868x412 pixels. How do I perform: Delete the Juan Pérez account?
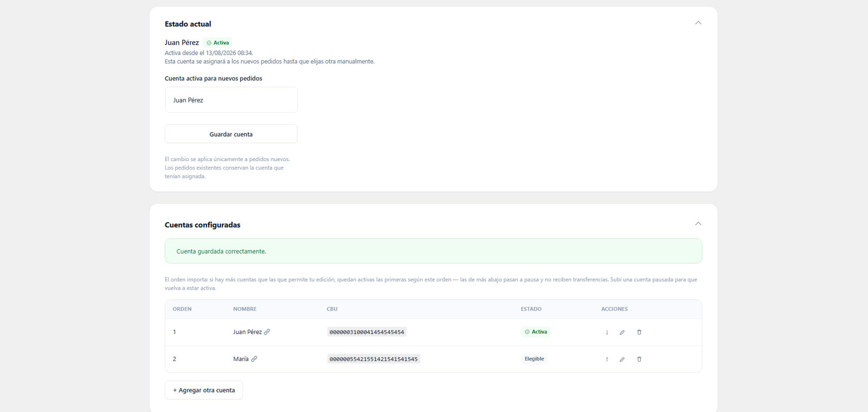tap(639, 332)
